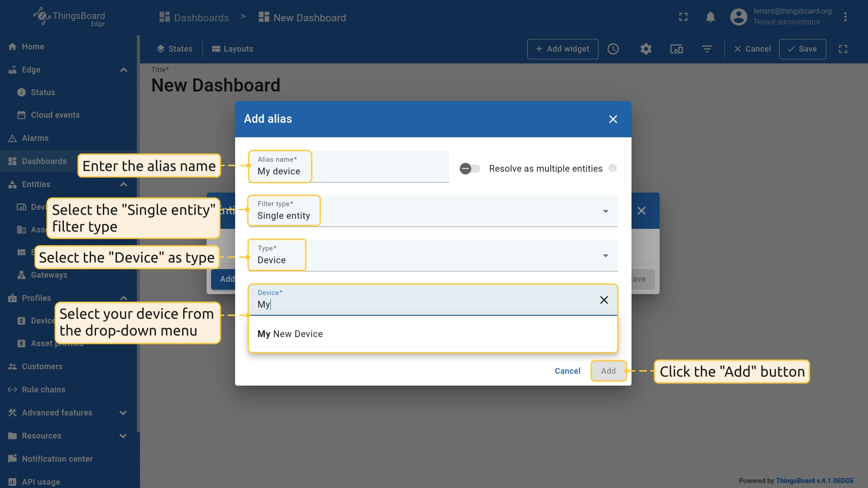This screenshot has height=488, width=868.
Task: Open the user account three-dot menu
Action: tap(845, 17)
